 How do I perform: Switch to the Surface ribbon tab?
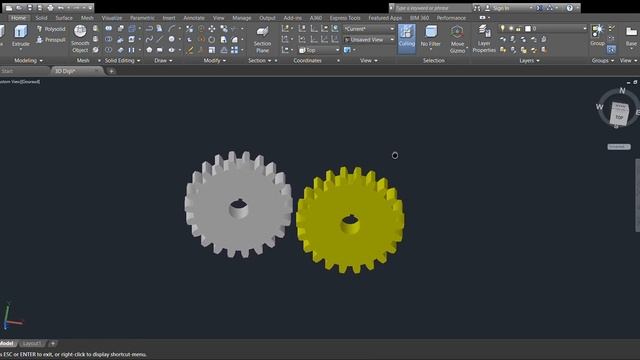pos(64,18)
